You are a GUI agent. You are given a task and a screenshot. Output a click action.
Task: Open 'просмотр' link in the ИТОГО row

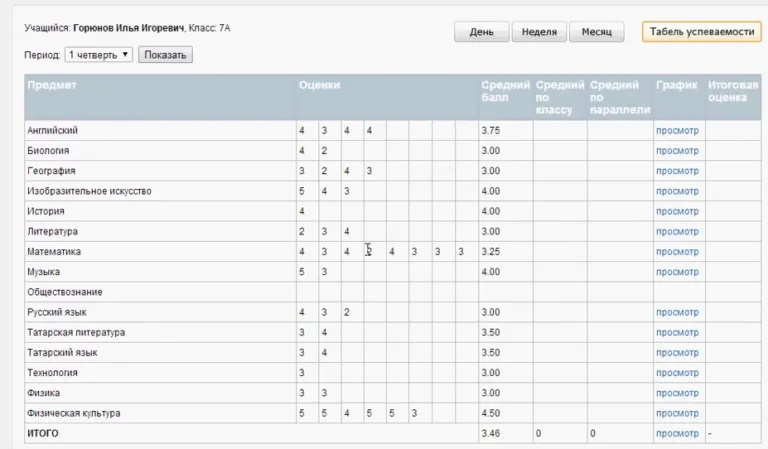[677, 433]
